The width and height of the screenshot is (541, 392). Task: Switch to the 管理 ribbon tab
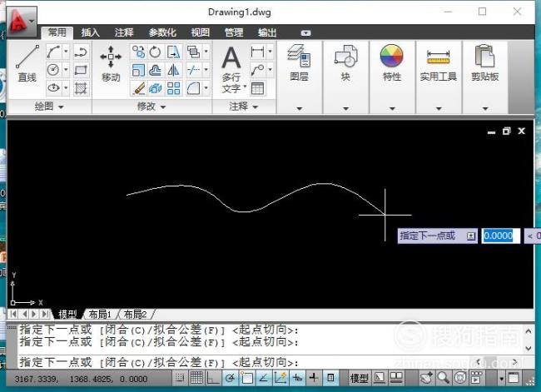point(234,32)
